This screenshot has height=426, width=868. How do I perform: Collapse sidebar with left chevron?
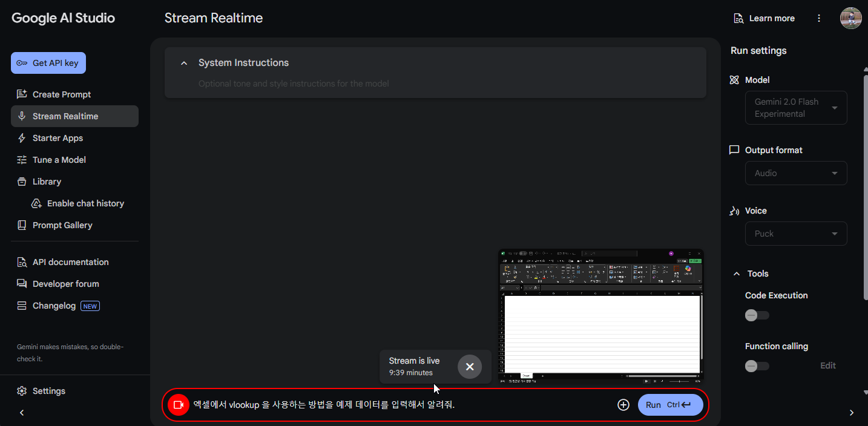point(22,413)
